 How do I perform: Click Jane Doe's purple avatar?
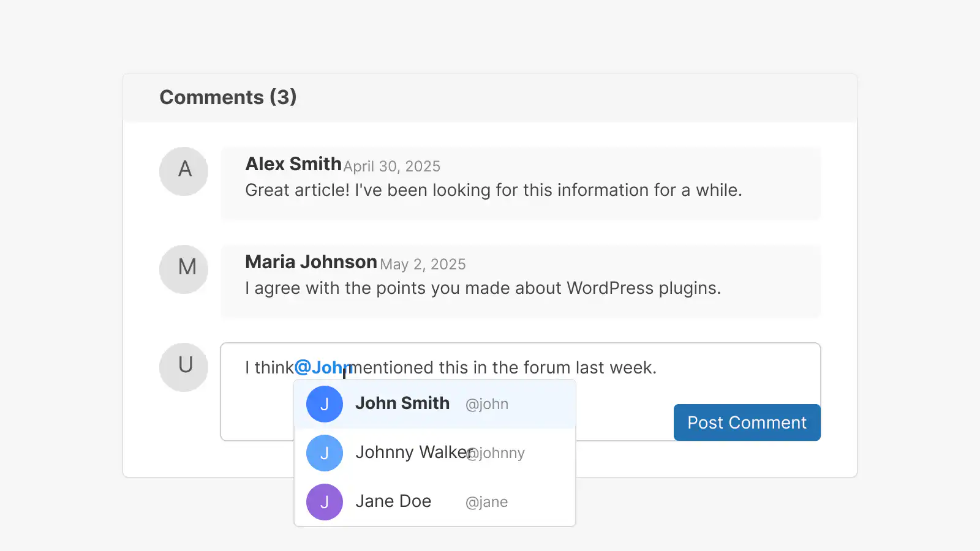325,502
